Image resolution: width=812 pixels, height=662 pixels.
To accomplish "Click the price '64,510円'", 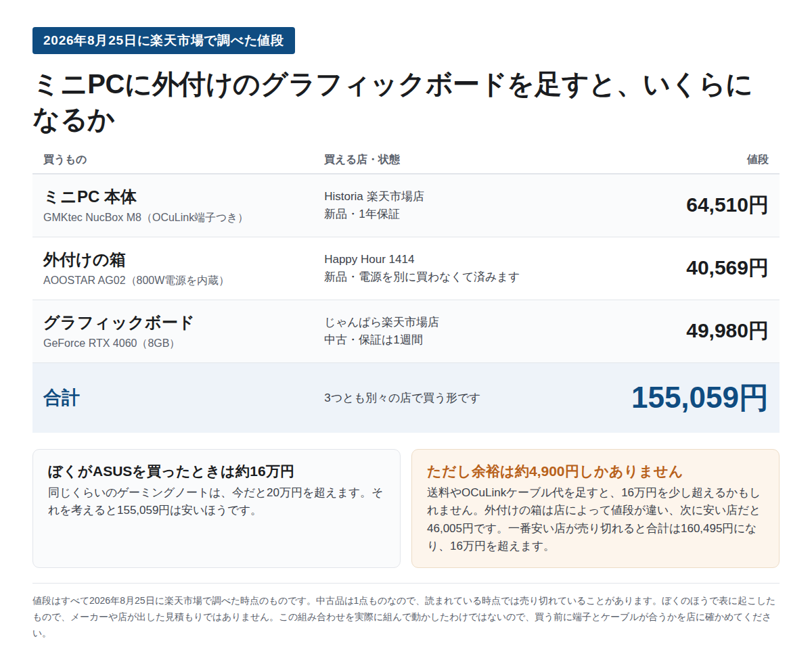I will [727, 205].
